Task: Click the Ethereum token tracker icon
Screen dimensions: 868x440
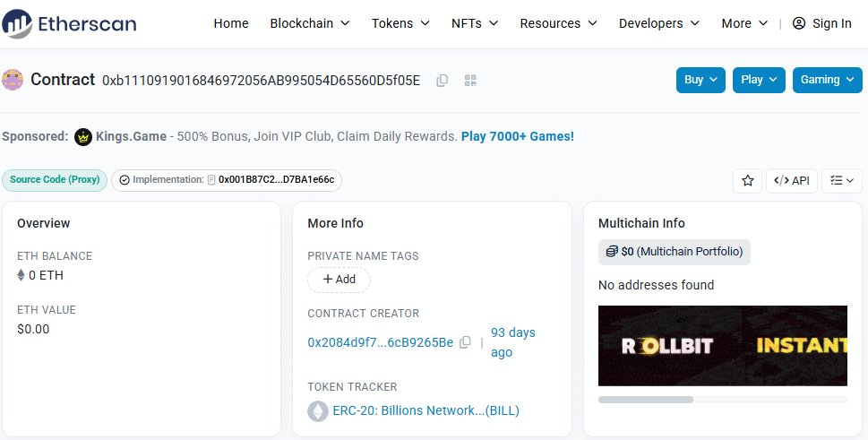Action: point(318,411)
